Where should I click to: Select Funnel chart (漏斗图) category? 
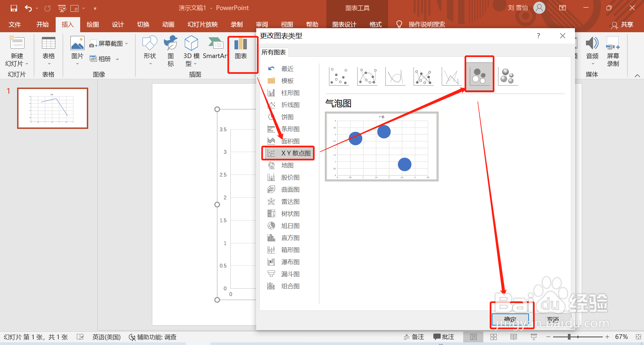click(289, 274)
